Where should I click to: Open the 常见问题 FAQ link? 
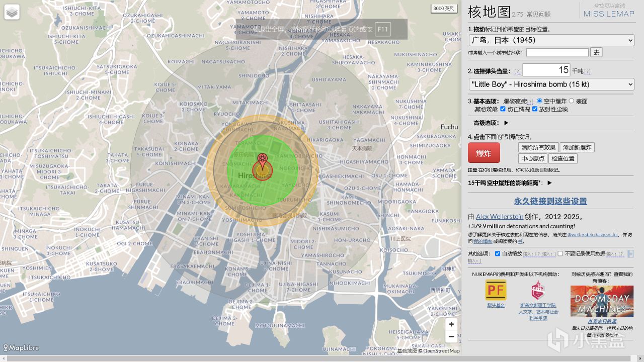pos(538,15)
